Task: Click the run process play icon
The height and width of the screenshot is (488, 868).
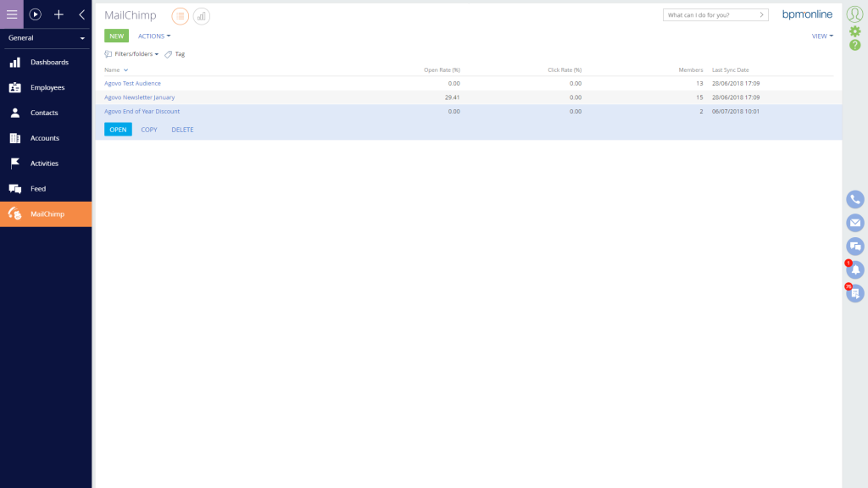Action: point(36,15)
